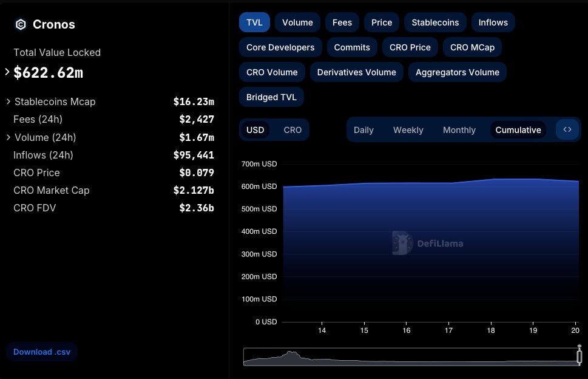Toggle the Commits chart metric
The width and height of the screenshot is (588, 379).
pos(352,47)
